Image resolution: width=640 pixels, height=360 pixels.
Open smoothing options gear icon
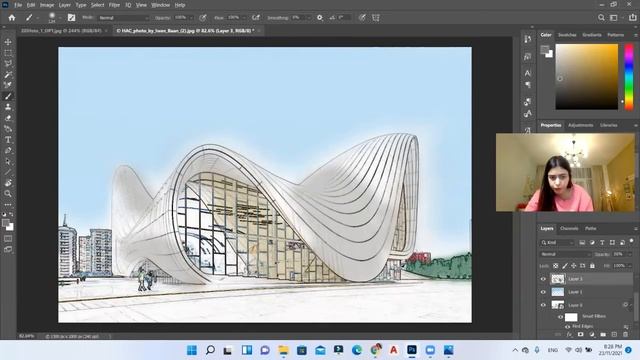pos(320,18)
